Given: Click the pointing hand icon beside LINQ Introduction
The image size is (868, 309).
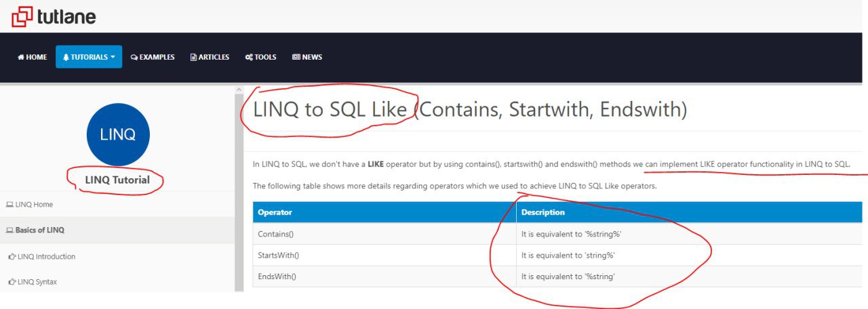Looking at the screenshot, I should click(12, 257).
